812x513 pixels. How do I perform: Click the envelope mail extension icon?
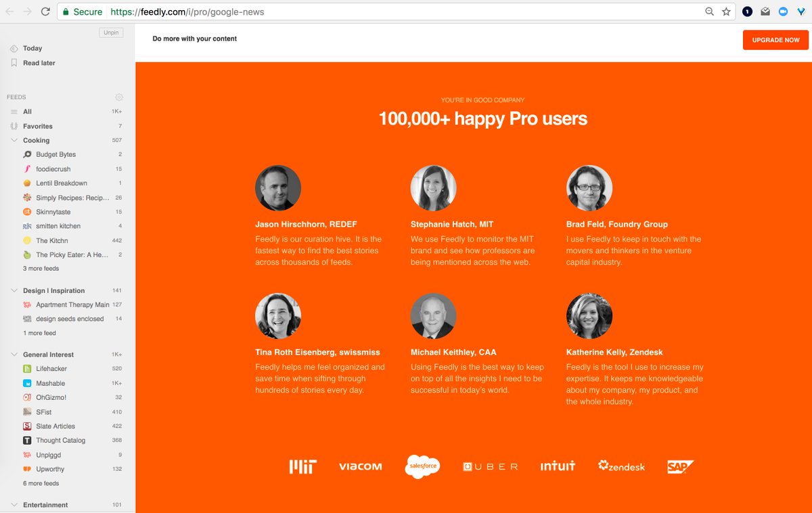[x=765, y=12]
